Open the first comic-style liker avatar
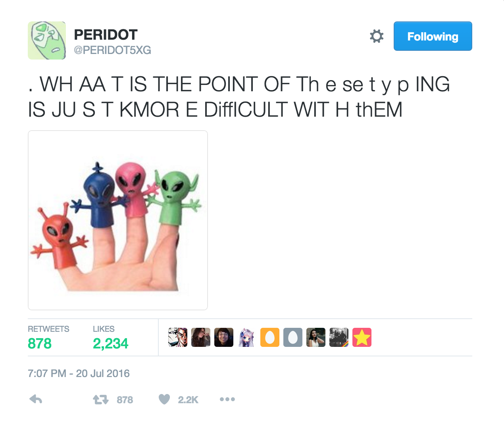504x431 pixels. [178, 337]
